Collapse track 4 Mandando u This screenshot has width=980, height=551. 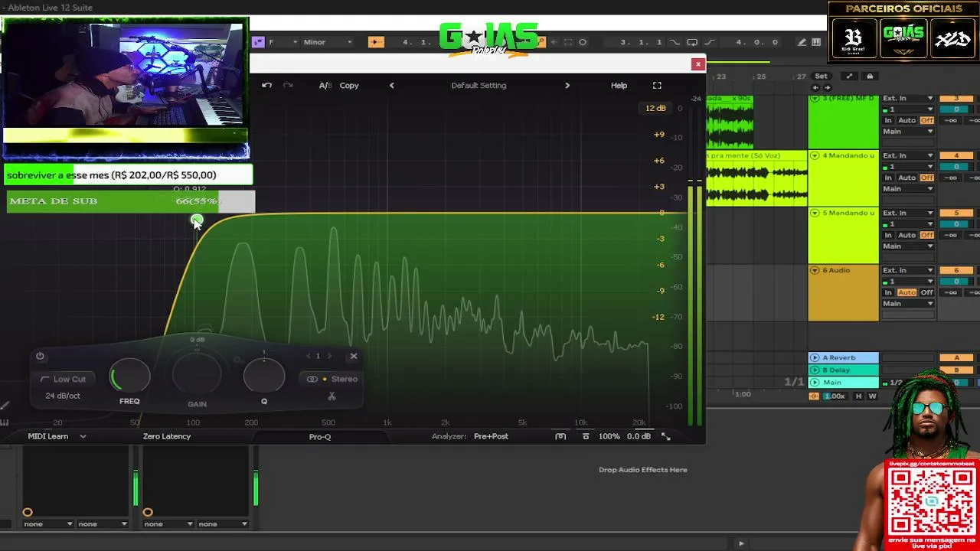815,155
